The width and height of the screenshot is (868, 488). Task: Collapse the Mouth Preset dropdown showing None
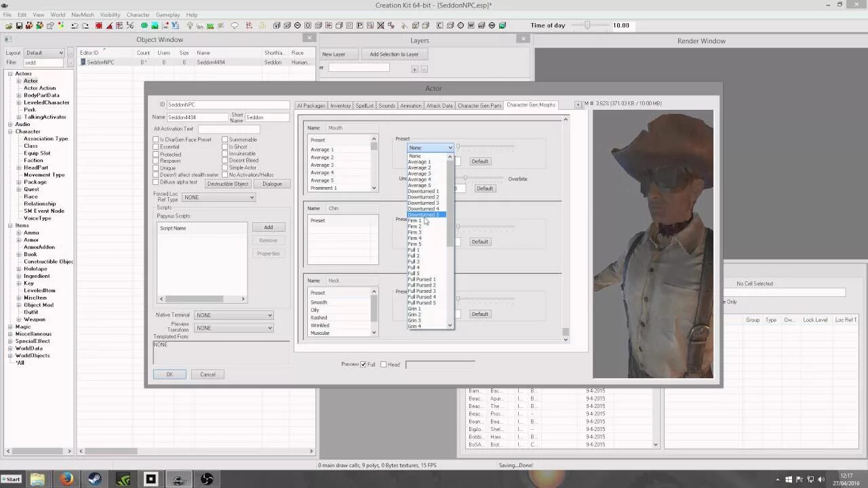[431, 148]
